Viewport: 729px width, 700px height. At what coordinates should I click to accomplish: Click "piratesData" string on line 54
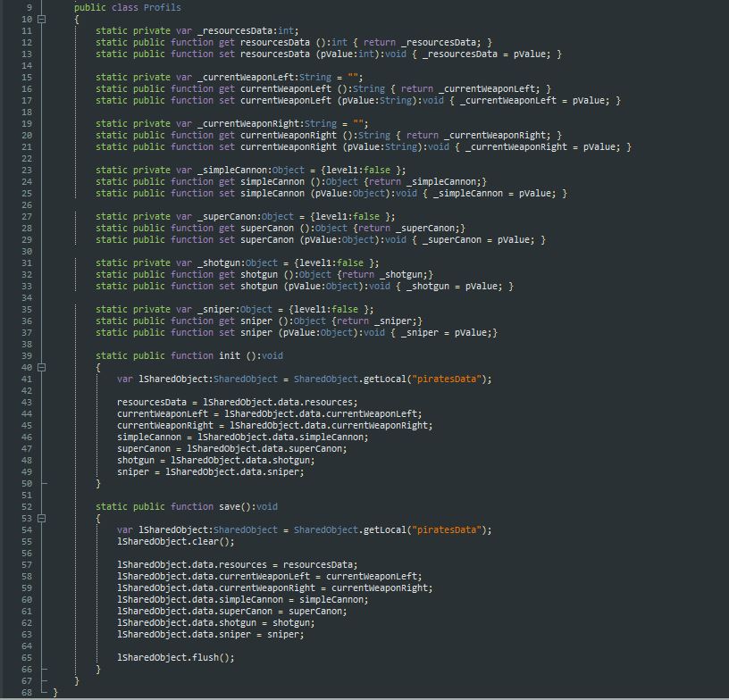[447, 530]
